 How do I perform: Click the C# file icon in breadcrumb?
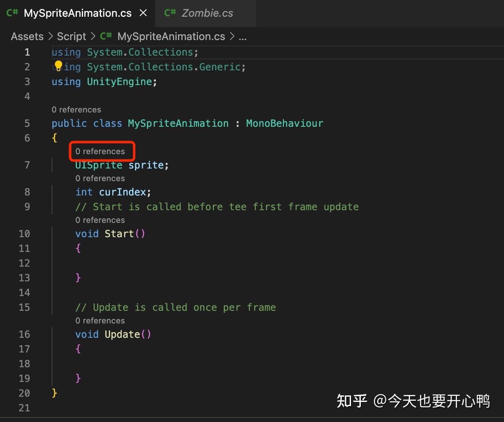(106, 36)
